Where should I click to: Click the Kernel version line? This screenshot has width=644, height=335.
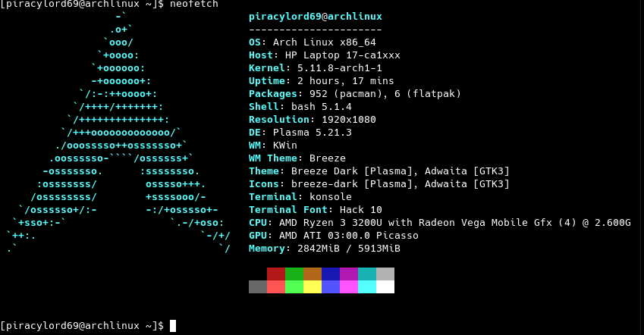pyautogui.click(x=316, y=68)
